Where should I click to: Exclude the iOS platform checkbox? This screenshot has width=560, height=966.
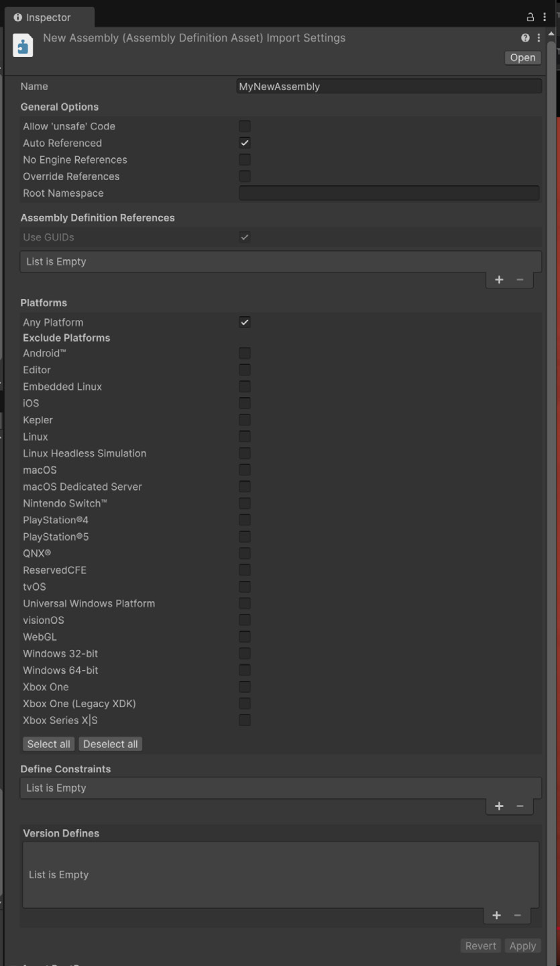click(x=245, y=403)
